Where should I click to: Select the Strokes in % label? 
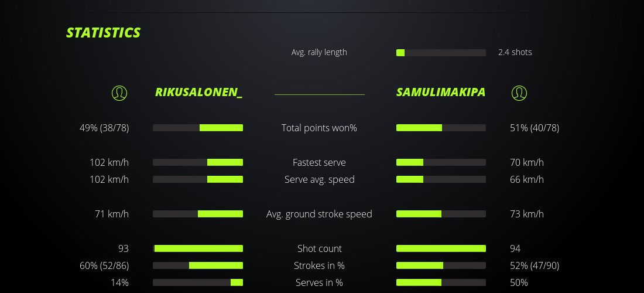coord(319,265)
